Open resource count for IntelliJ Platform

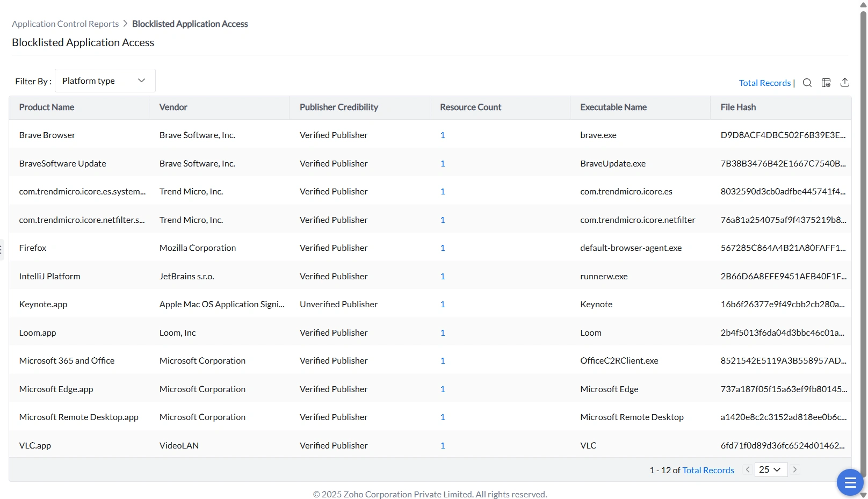tap(443, 276)
